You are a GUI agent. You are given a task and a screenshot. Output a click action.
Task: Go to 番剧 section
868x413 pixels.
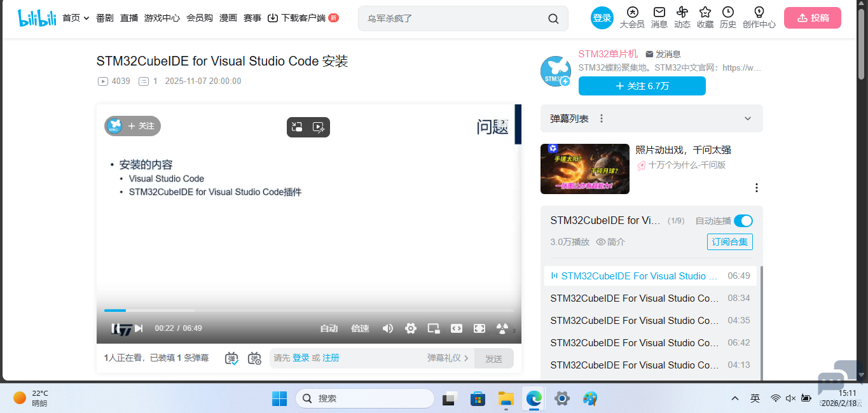click(x=105, y=18)
